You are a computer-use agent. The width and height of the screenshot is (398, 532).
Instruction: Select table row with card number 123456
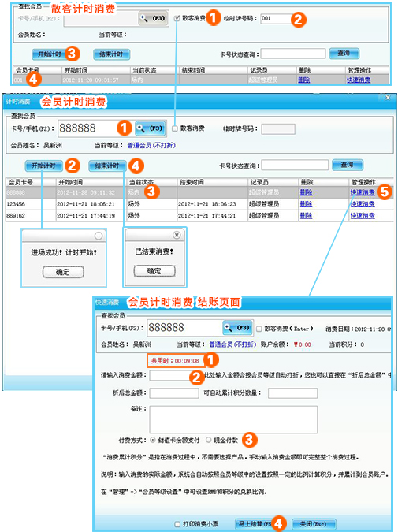coord(199,204)
